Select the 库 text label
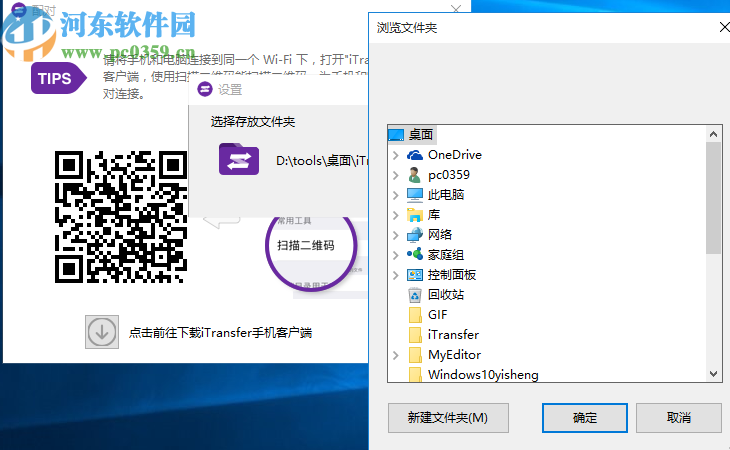Screen dimensions: 730x450 434,215
